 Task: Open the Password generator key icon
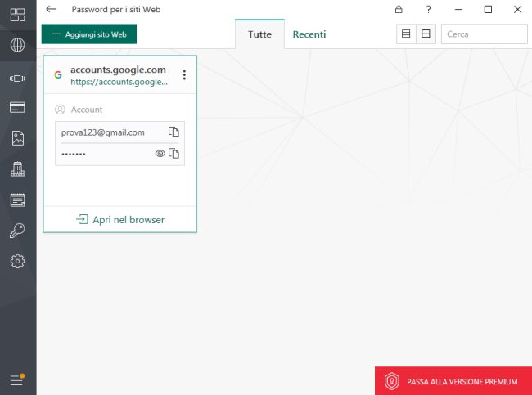pyautogui.click(x=17, y=231)
